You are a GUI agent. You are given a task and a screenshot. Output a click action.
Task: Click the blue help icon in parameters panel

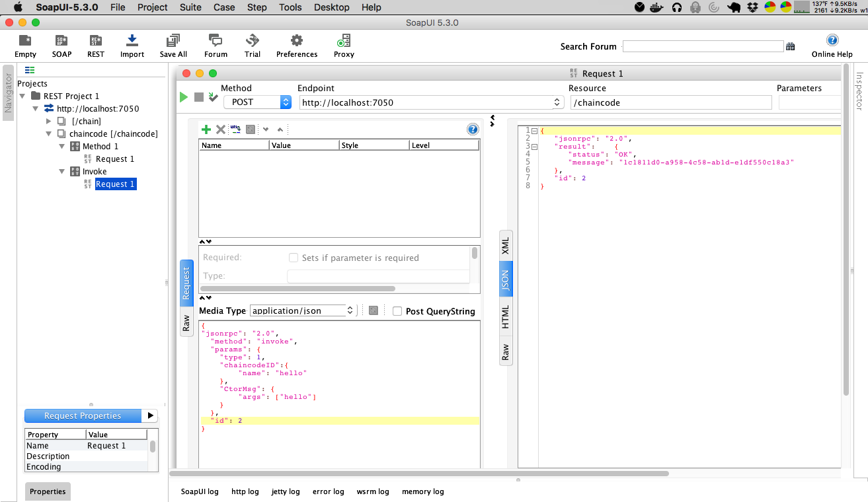click(x=473, y=129)
